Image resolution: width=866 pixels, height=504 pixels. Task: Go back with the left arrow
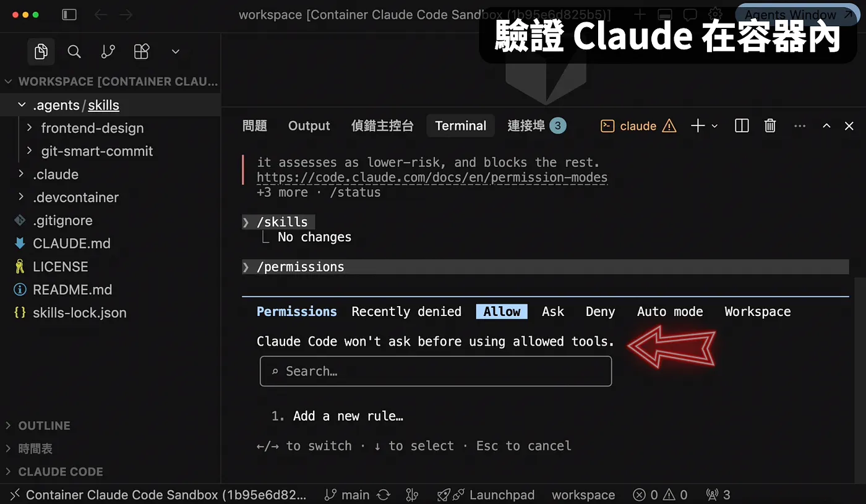tap(100, 14)
